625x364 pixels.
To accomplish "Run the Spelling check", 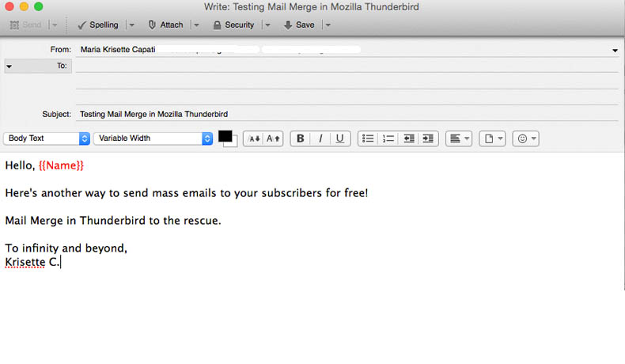I will 98,25.
